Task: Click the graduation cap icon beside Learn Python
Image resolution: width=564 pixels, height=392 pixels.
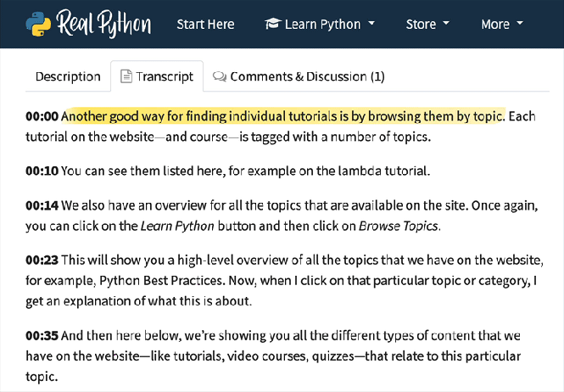Action: click(x=273, y=24)
